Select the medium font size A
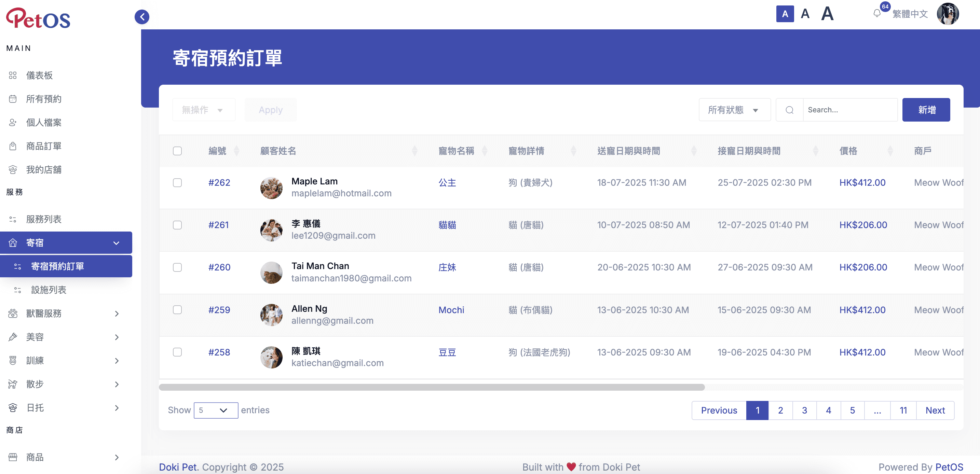Screen dimensions: 980x474 pos(805,14)
